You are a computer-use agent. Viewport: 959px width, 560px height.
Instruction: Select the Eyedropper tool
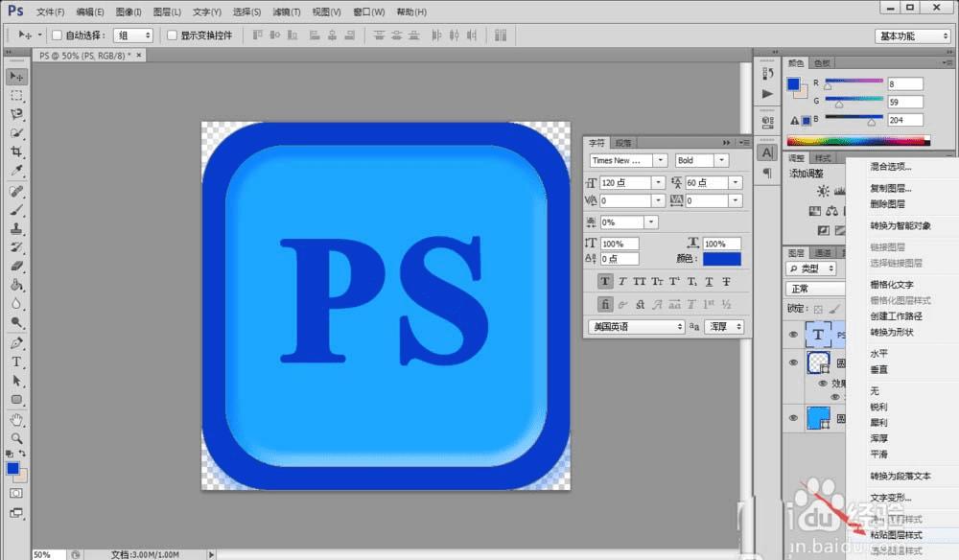tap(16, 170)
